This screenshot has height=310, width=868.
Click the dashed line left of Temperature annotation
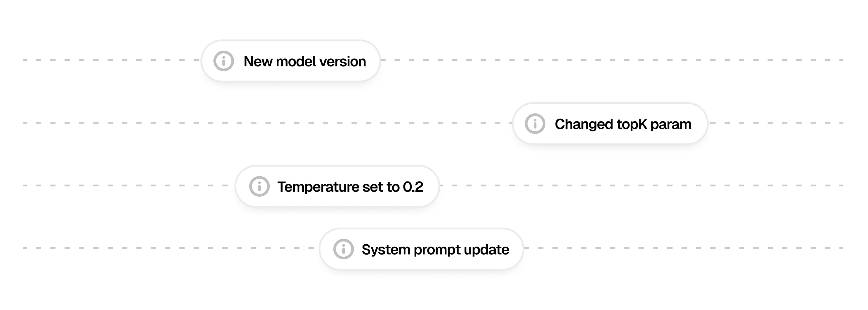(x=125, y=186)
